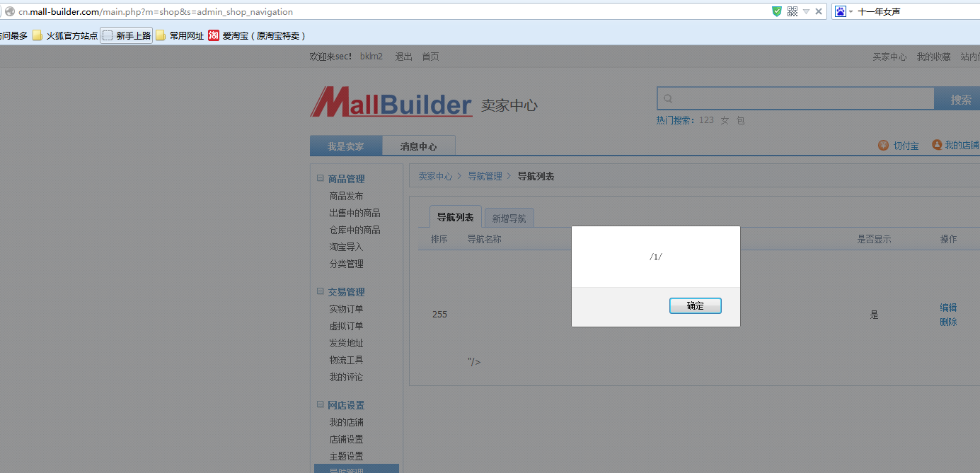Open 我的店铺 in the left sidebar
This screenshot has height=473, width=980.
pyautogui.click(x=346, y=422)
